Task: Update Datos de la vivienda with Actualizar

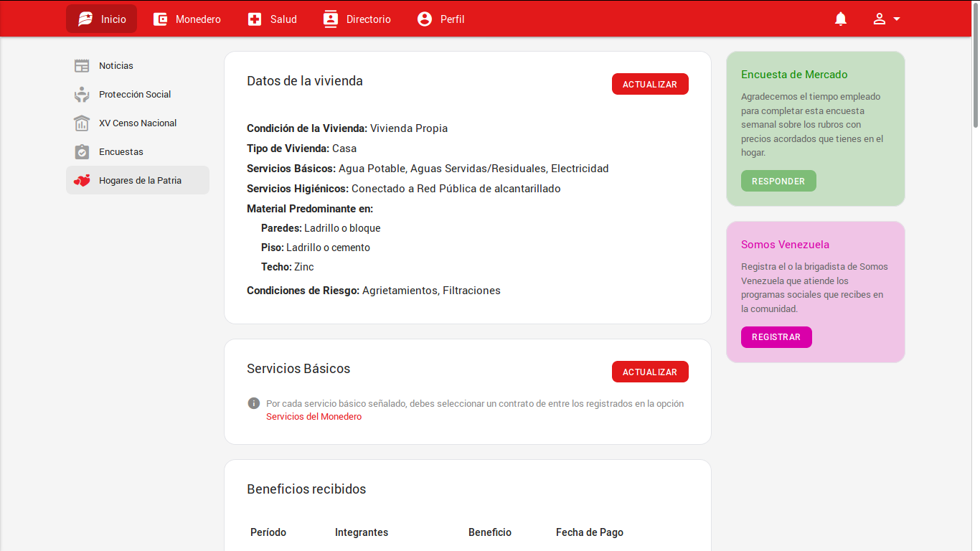Action: tap(650, 84)
